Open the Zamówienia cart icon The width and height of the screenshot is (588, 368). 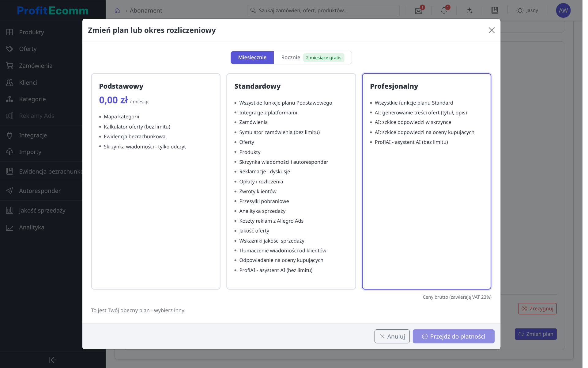click(x=9, y=66)
